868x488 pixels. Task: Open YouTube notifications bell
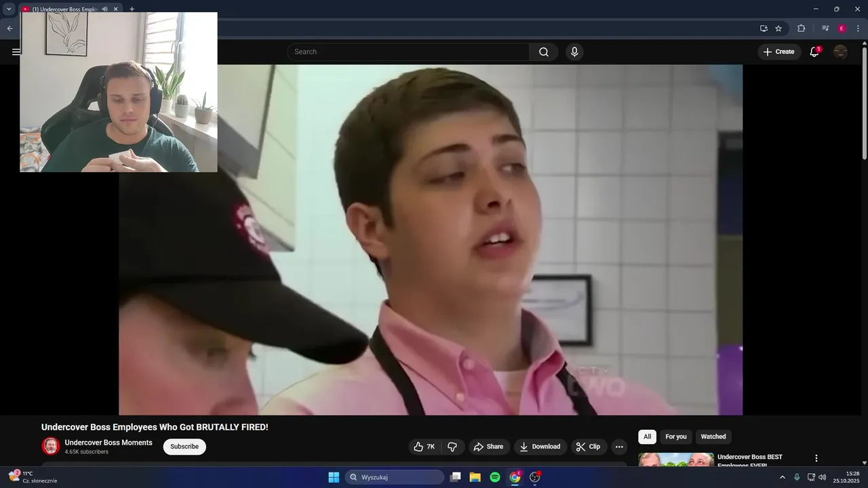[814, 52]
